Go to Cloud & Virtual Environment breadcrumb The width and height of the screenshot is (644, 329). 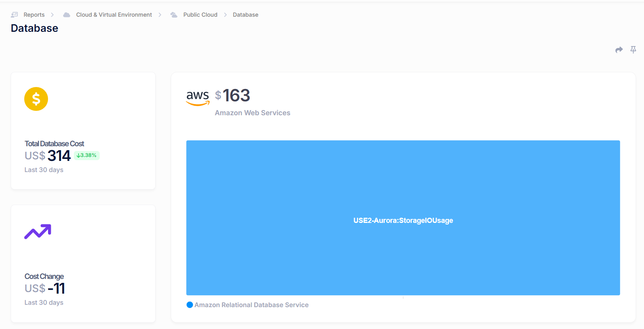pos(114,15)
